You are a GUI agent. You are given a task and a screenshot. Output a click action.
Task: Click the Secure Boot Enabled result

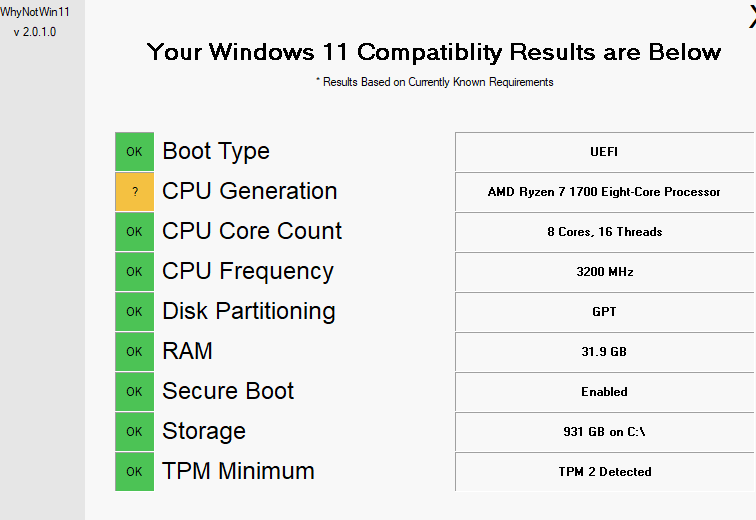coord(604,392)
